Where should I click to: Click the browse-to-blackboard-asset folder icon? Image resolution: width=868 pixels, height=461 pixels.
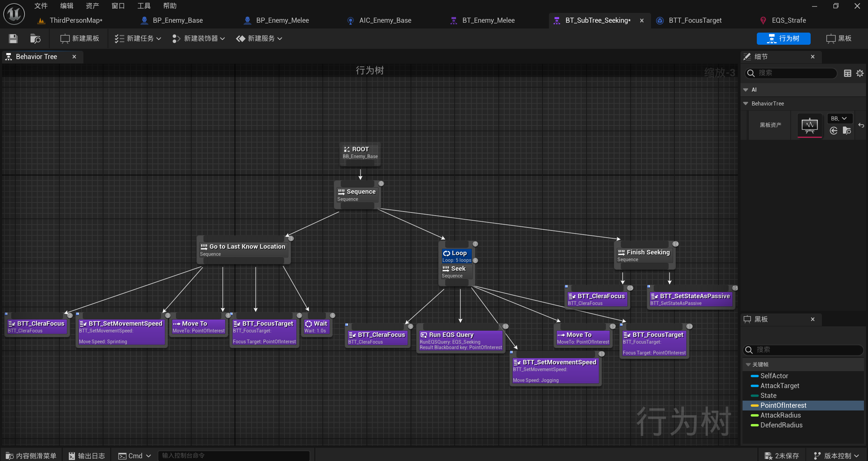click(x=847, y=131)
